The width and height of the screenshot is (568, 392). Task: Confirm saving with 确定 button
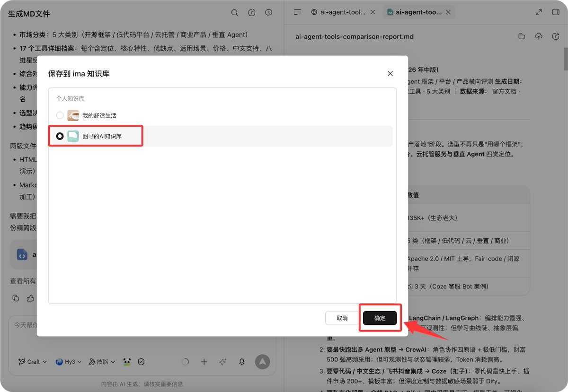(x=380, y=318)
